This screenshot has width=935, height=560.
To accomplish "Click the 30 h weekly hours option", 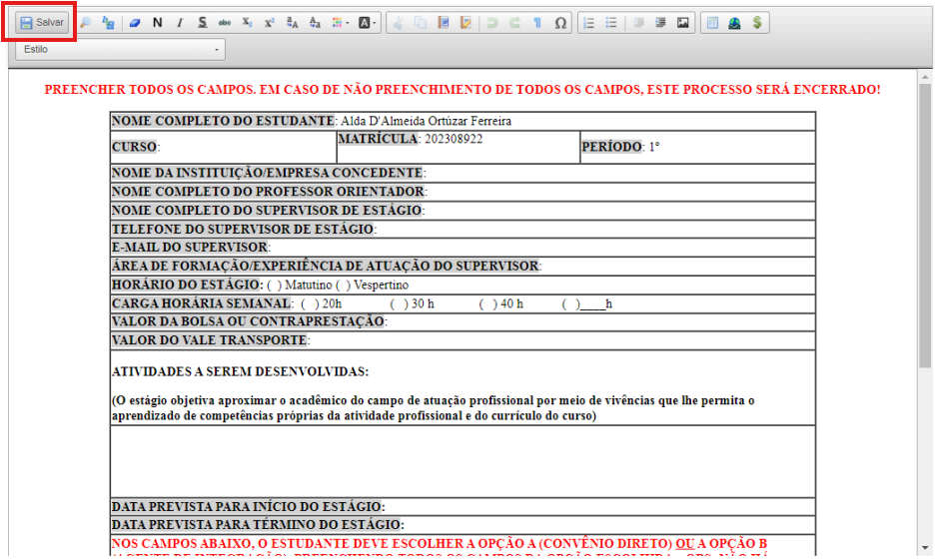I will [x=412, y=303].
